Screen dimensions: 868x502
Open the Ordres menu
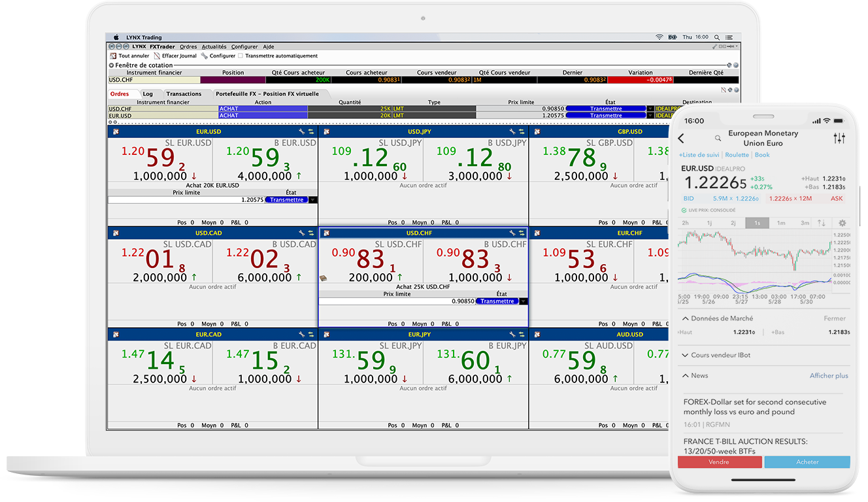pyautogui.click(x=188, y=47)
